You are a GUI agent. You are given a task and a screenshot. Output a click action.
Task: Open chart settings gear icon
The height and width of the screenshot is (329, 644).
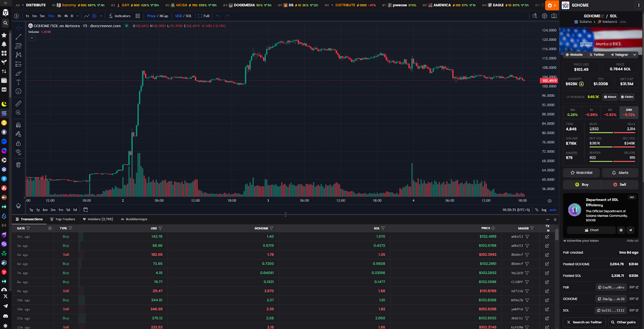[x=545, y=16]
